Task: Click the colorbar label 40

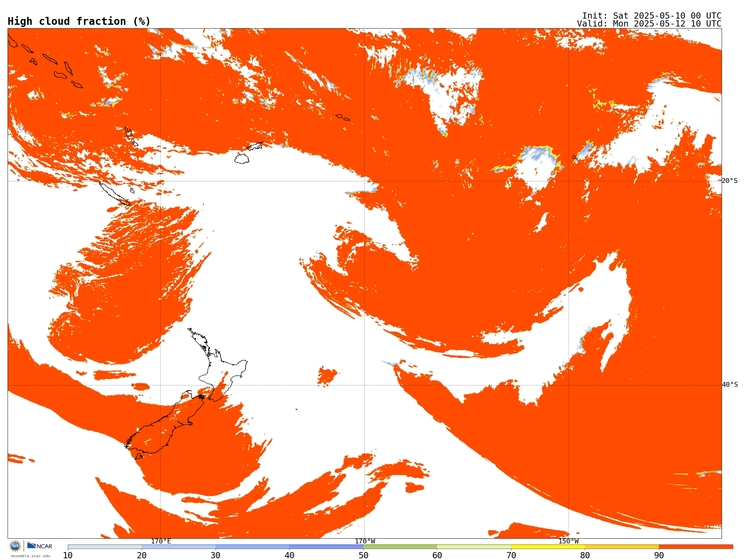Action: pos(289,556)
